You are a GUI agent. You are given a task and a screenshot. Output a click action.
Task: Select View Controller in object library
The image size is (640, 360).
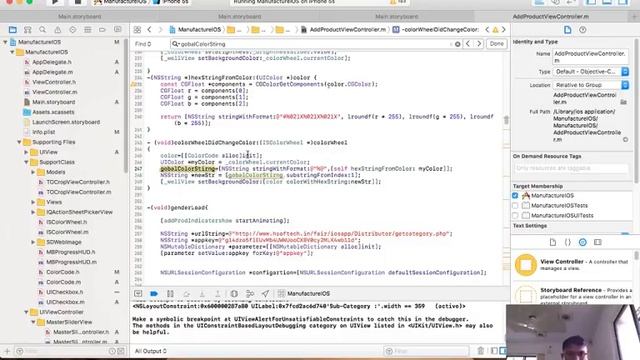[x=573, y=265]
